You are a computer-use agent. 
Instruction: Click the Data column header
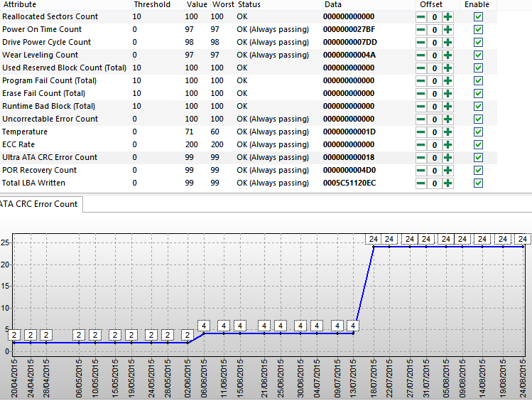pyautogui.click(x=333, y=4)
